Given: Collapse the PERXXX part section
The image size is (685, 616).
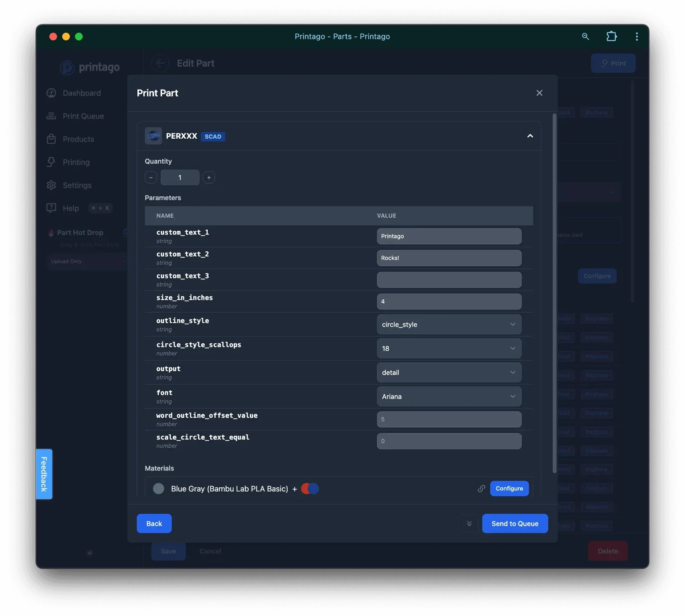Looking at the screenshot, I should (x=530, y=136).
